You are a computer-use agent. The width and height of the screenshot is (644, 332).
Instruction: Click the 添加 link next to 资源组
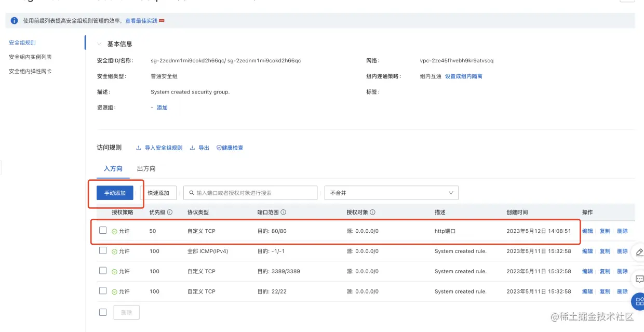point(162,108)
